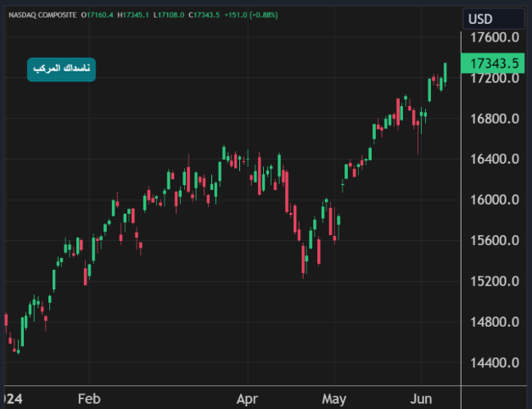Click the 17600.0 price axis label
Image resolution: width=532 pixels, height=409 pixels.
[495, 37]
